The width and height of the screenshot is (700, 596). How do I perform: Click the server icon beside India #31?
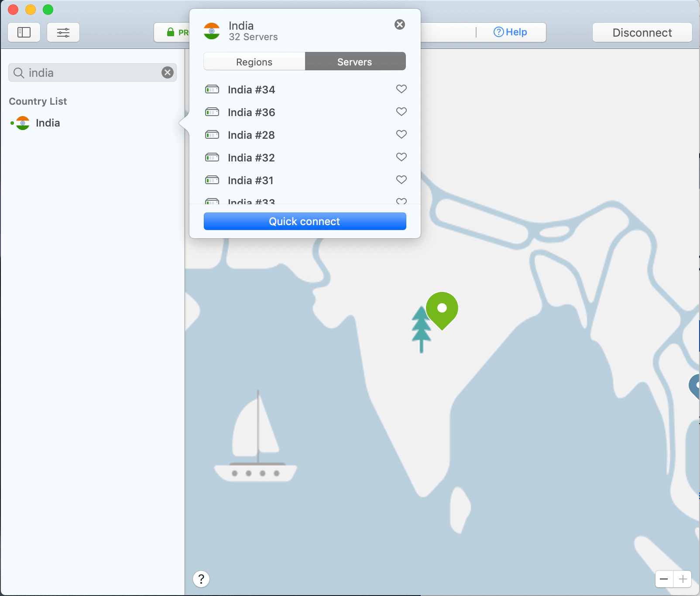click(212, 180)
